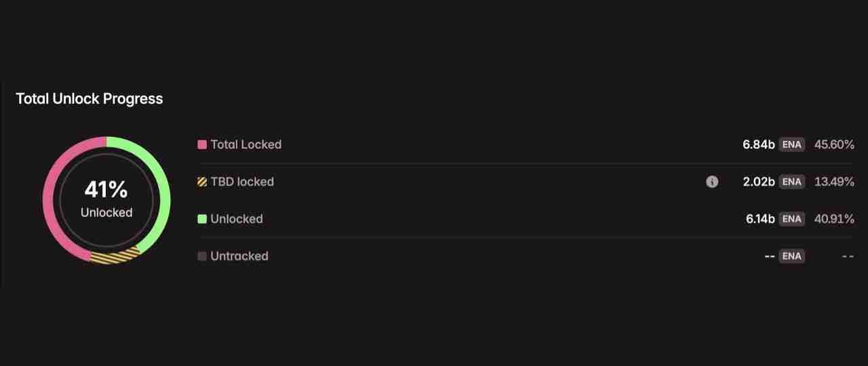868x366 pixels.
Task: Click the green Unlocked legend swatch
Action: click(202, 219)
